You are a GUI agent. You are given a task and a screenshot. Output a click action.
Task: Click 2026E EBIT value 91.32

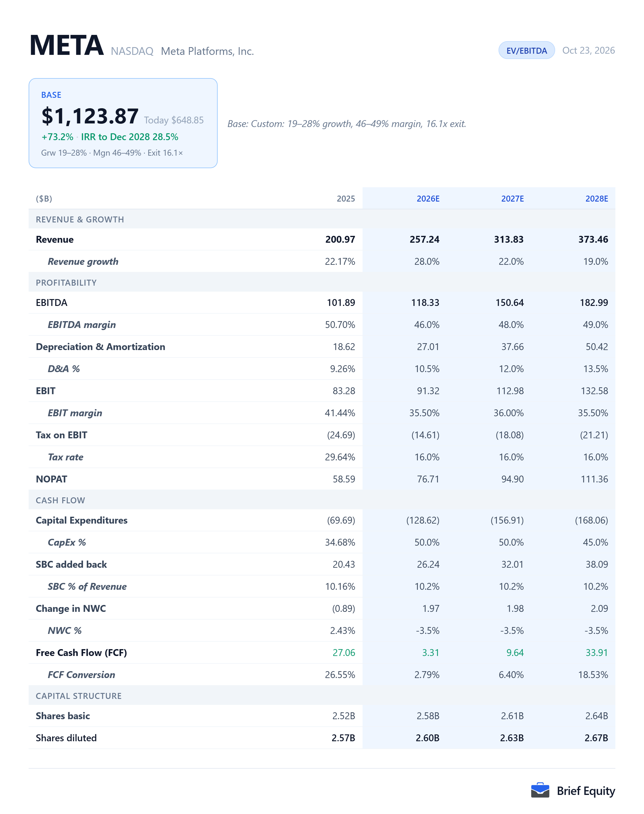pos(428,391)
